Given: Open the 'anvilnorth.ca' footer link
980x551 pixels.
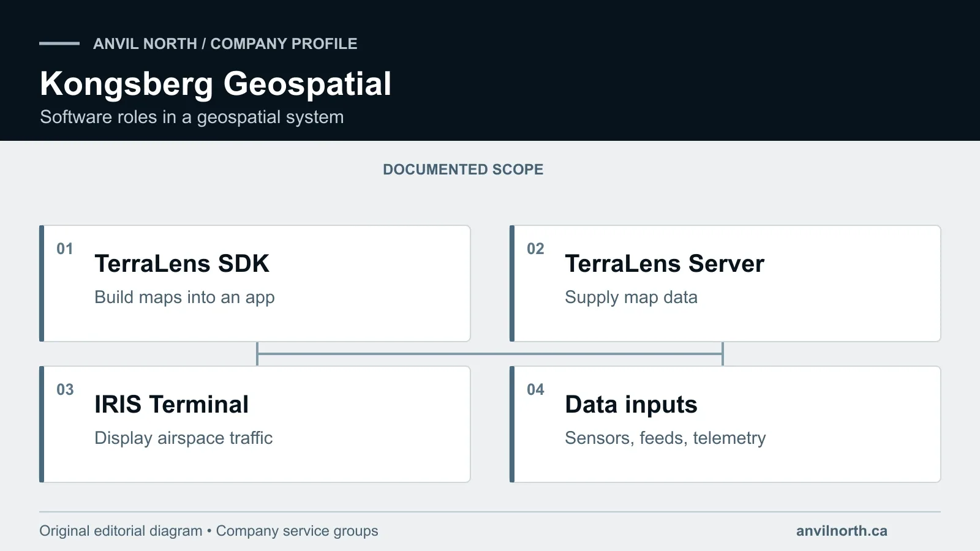Looking at the screenshot, I should (842, 531).
